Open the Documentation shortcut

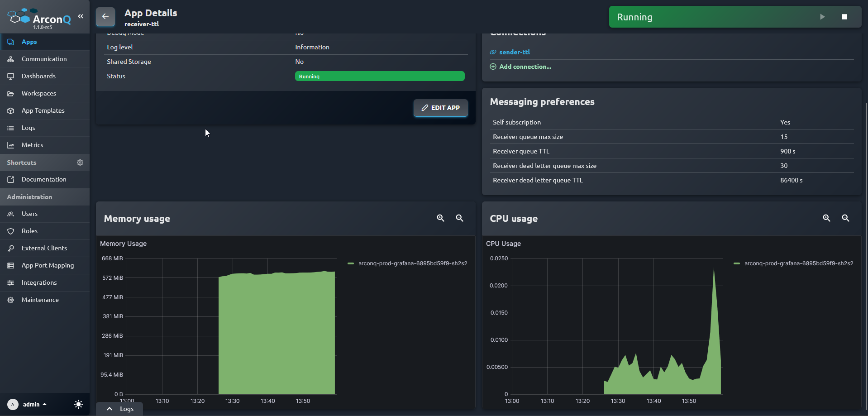[45, 179]
